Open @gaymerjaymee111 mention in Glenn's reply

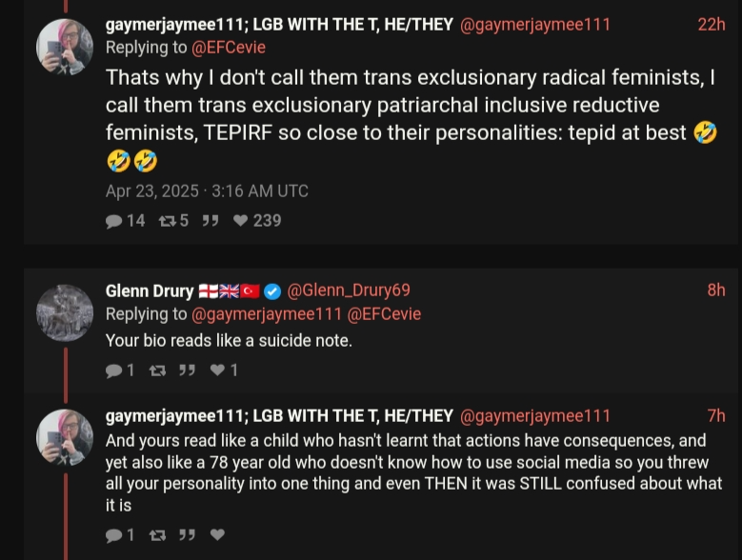pos(267,313)
